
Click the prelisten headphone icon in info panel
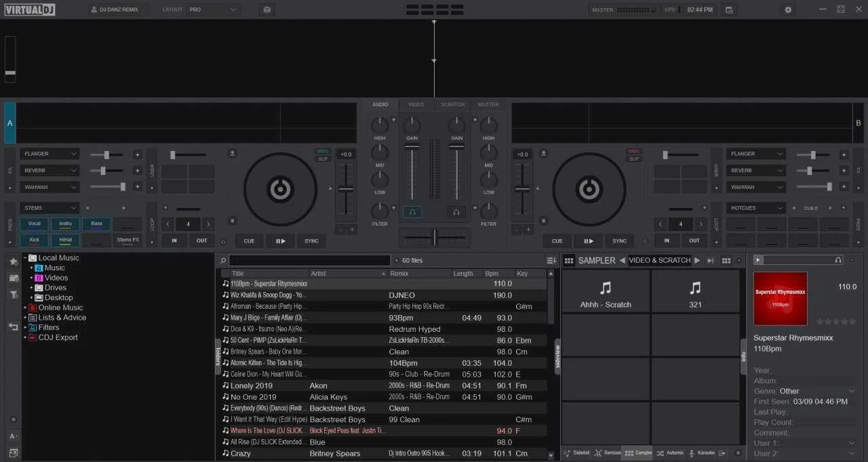(x=838, y=260)
